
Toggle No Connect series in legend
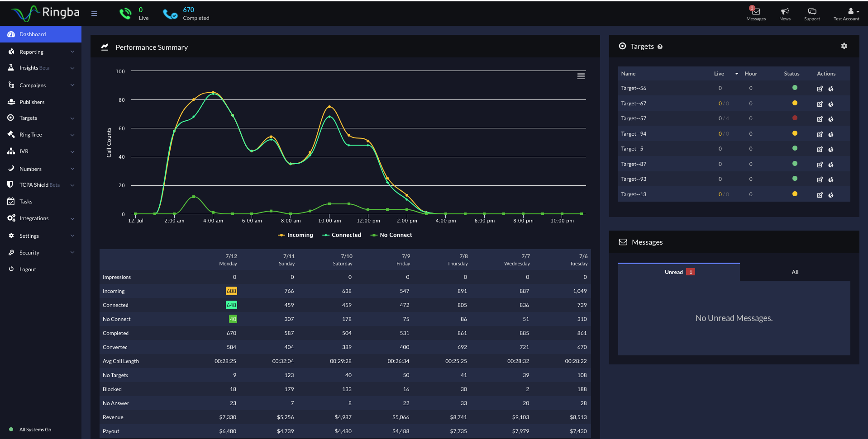391,235
